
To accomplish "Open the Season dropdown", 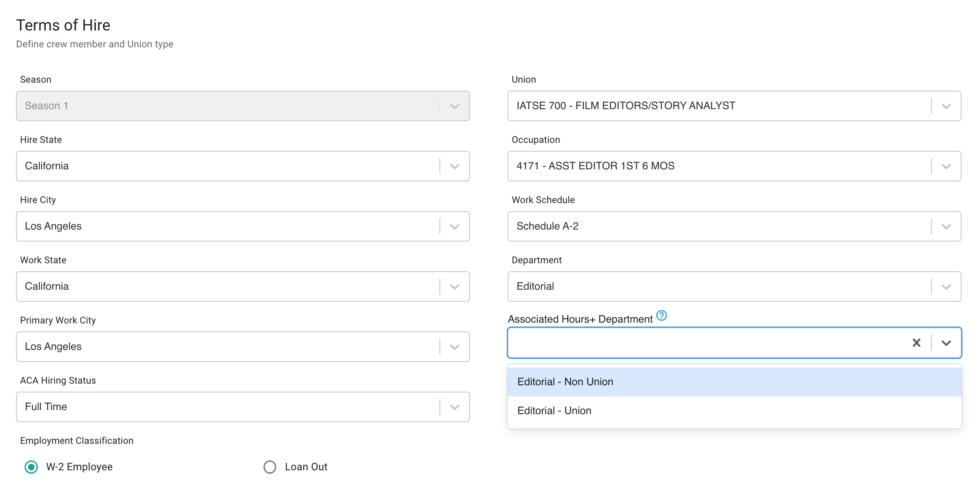I will [x=454, y=106].
